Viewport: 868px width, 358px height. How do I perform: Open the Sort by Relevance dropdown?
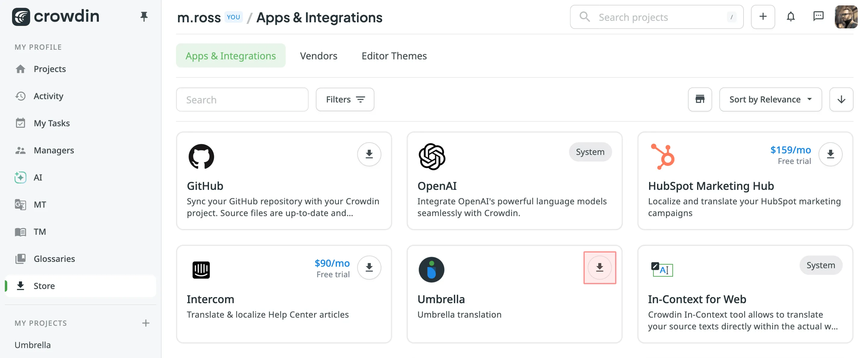point(770,99)
